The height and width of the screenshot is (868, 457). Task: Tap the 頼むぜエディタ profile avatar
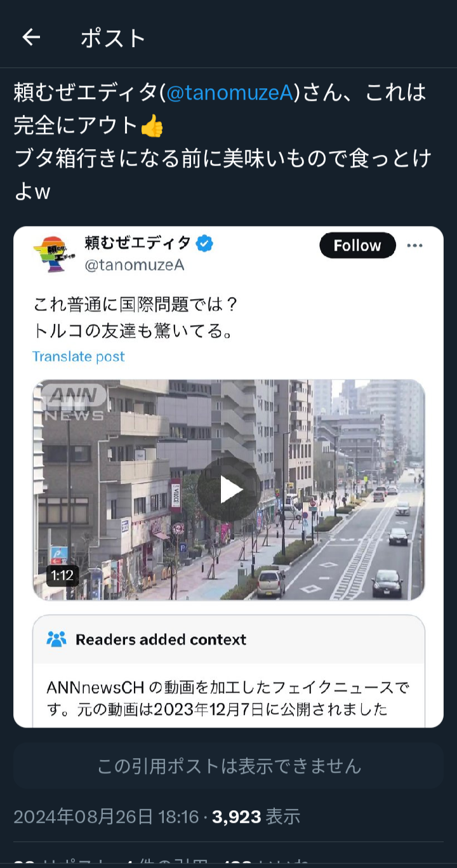53,253
